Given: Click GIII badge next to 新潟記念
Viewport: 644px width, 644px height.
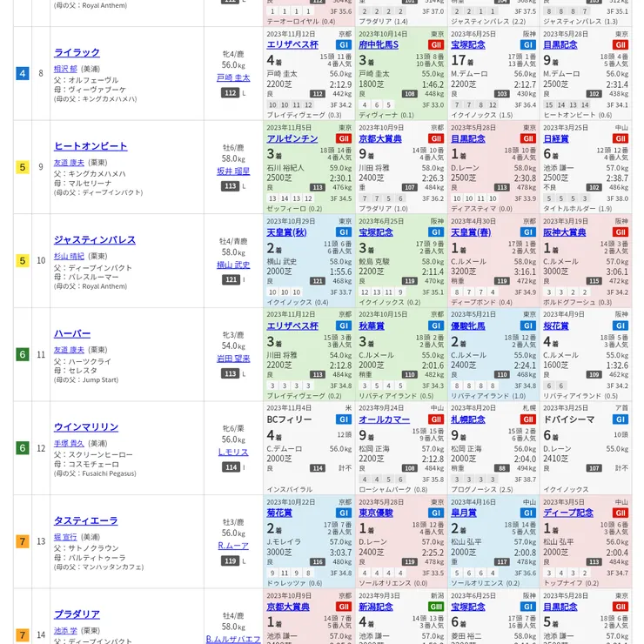Looking at the screenshot, I should pos(436,607).
